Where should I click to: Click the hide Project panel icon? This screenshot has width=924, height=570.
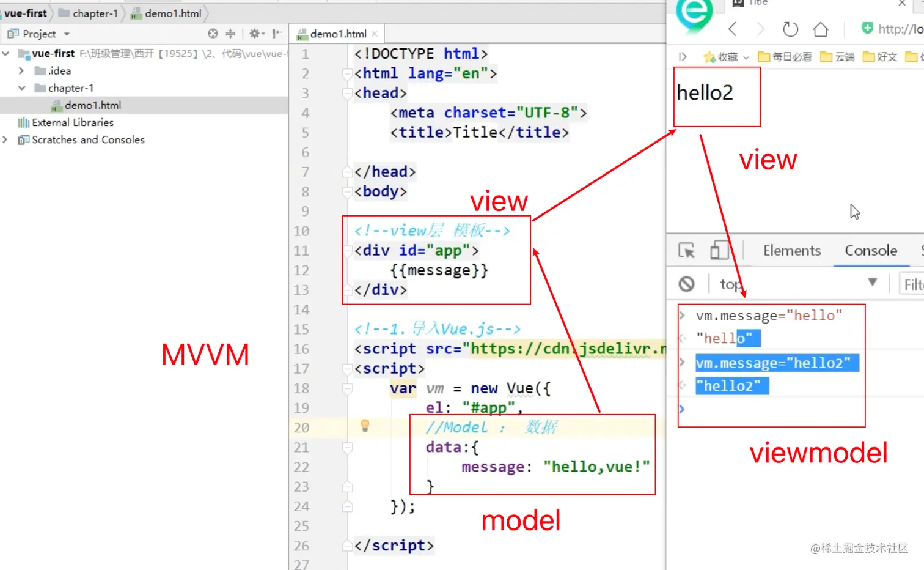click(277, 34)
